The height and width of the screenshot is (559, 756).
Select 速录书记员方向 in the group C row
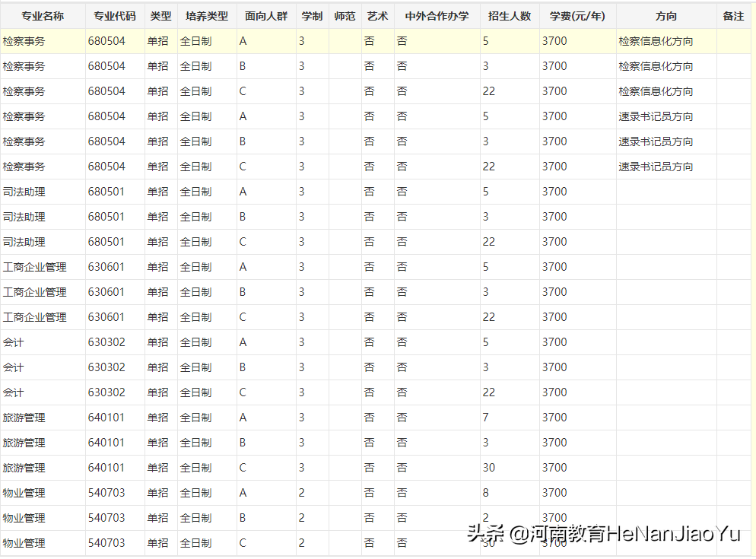pyautogui.click(x=656, y=167)
